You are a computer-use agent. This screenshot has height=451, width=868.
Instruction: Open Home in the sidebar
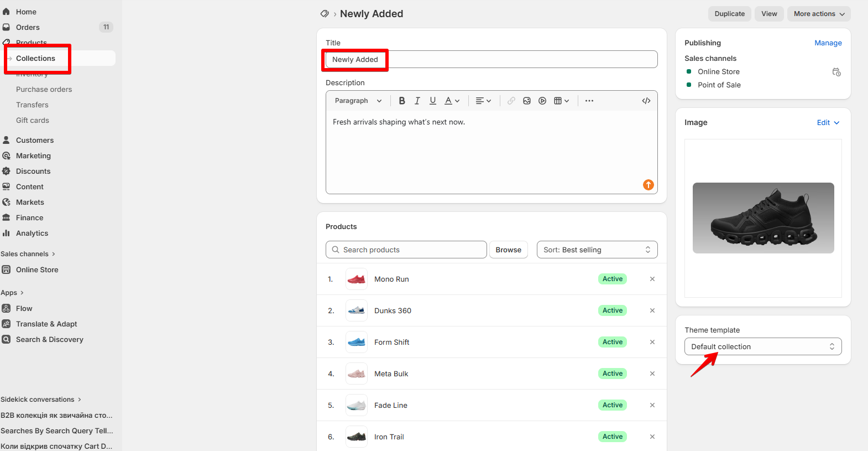[26, 12]
